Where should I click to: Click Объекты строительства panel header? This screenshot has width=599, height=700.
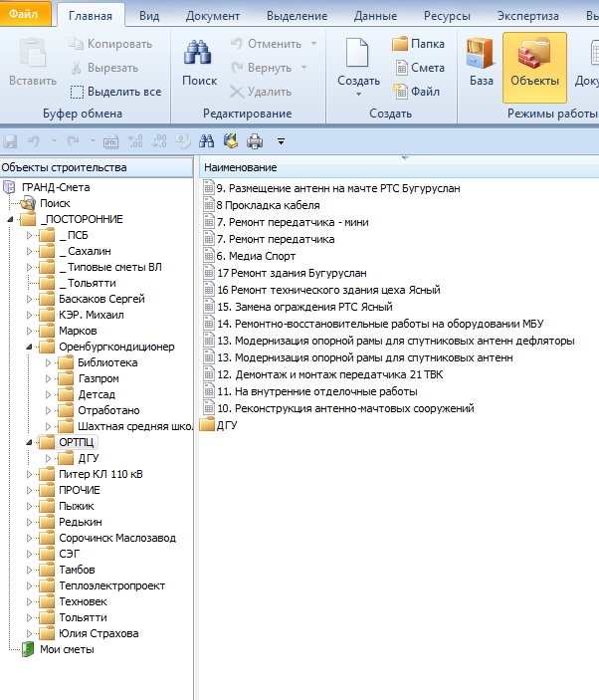97,167
